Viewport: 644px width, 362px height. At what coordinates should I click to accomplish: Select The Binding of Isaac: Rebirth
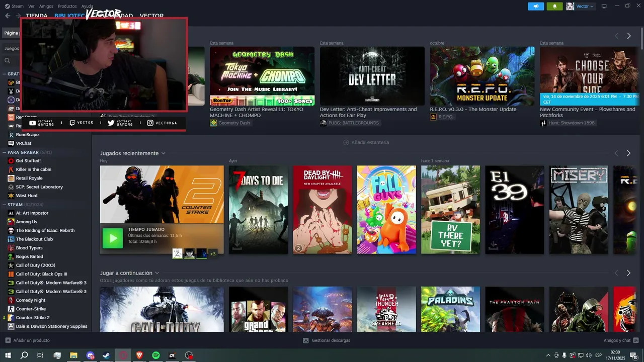46,230
